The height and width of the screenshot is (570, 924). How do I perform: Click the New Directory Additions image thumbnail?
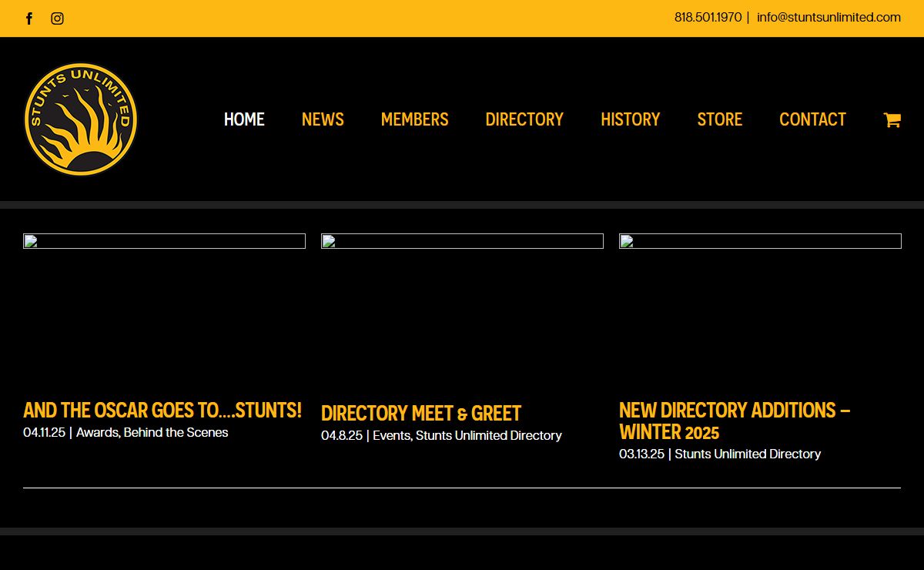click(760, 241)
